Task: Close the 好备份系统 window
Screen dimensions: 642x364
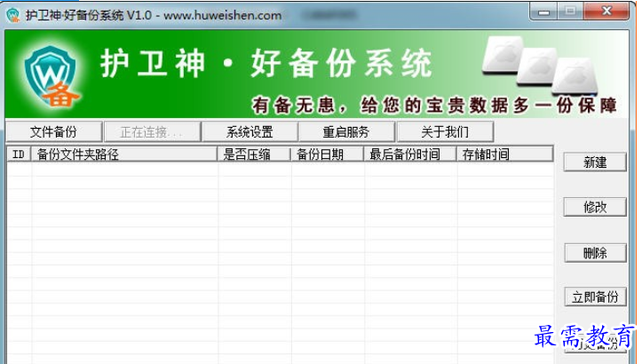Action: [x=606, y=12]
